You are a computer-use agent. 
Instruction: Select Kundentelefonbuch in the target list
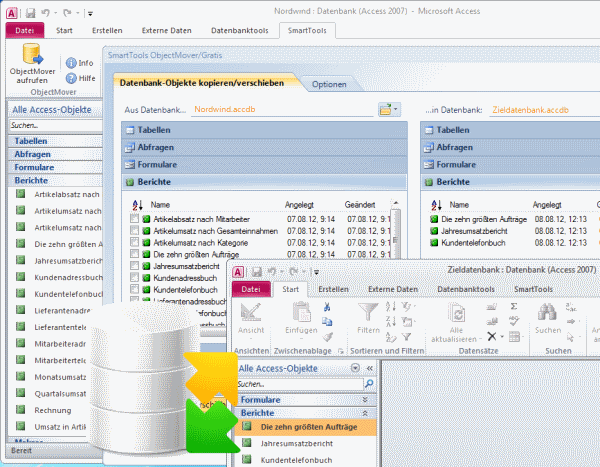(473, 243)
